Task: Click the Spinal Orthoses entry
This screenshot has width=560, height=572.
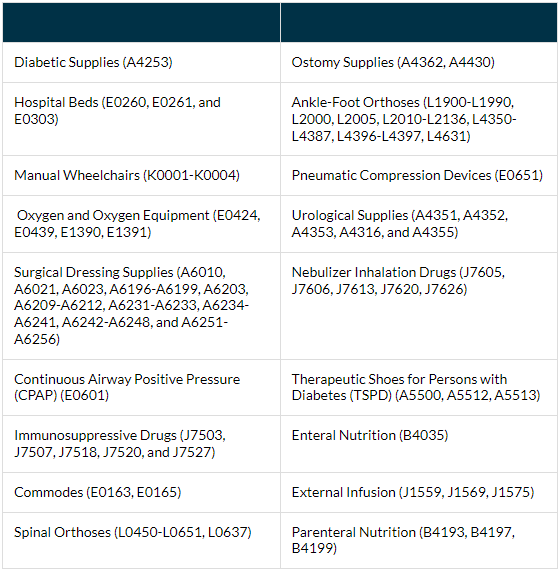Action: click(142, 541)
